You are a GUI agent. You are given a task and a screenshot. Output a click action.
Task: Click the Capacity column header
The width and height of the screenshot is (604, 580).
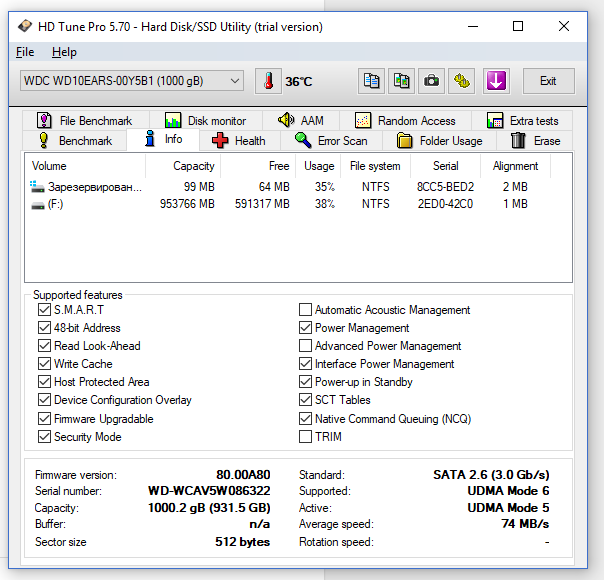pyautogui.click(x=193, y=166)
